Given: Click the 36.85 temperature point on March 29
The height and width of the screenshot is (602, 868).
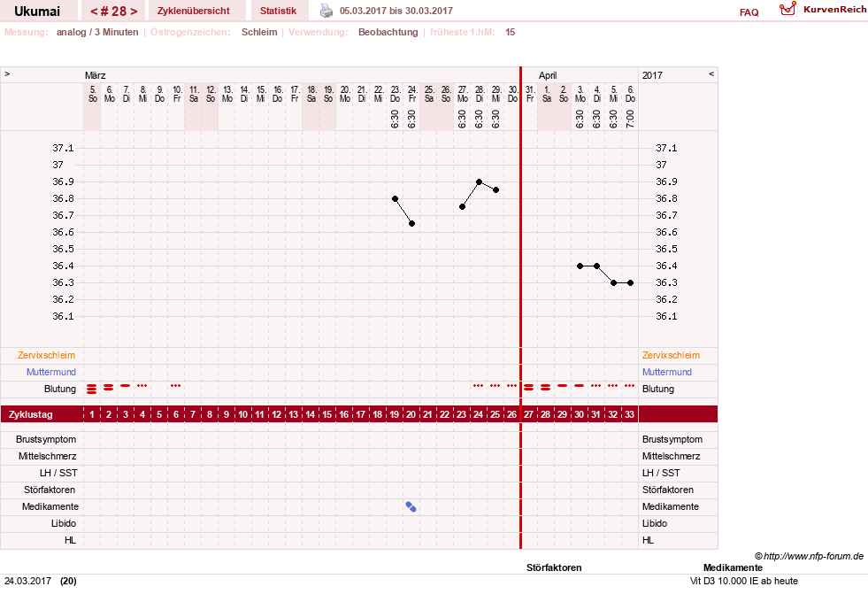Looking at the screenshot, I should (x=496, y=190).
